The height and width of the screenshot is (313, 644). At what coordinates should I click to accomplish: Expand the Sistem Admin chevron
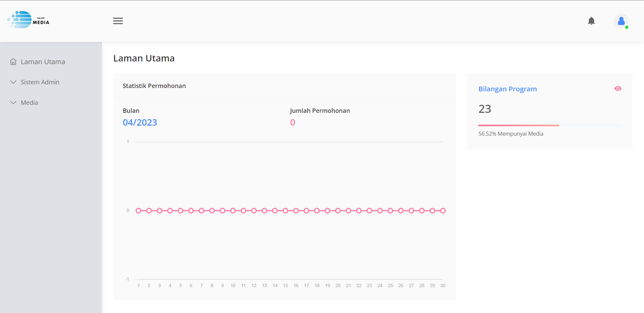tap(13, 82)
